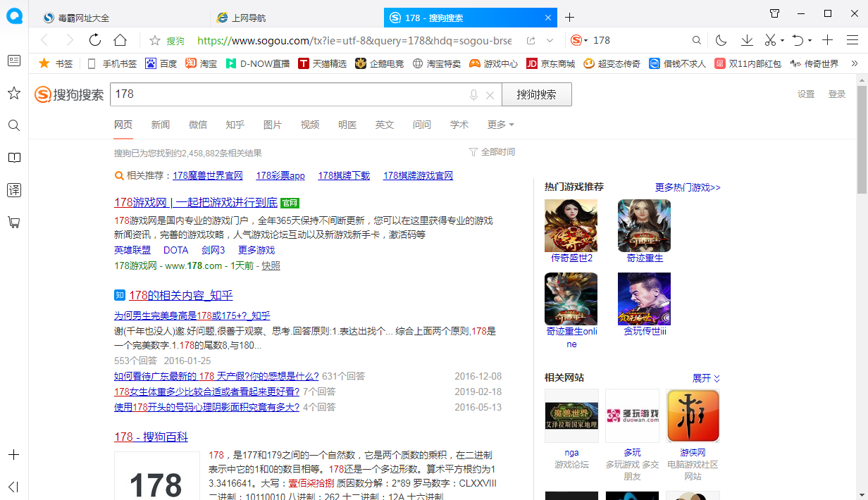Toggle night mode with the moon icon
Viewport: 868px width, 500px height.
(721, 40)
